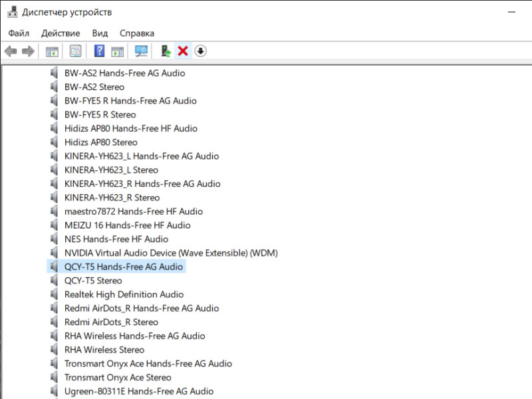Image resolution: width=532 pixels, height=399 pixels.
Task: Select BW-AS2 Hands-Free AG Audio device
Action: (x=125, y=73)
